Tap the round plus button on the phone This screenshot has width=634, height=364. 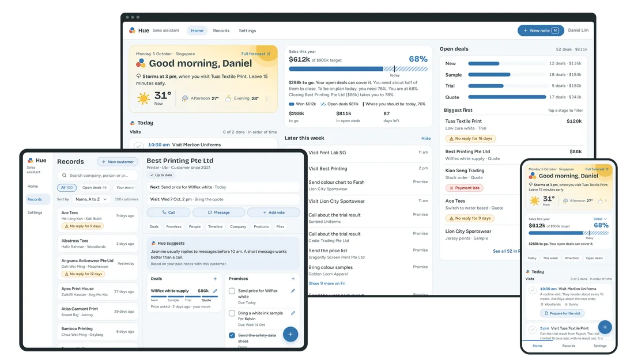(605, 327)
